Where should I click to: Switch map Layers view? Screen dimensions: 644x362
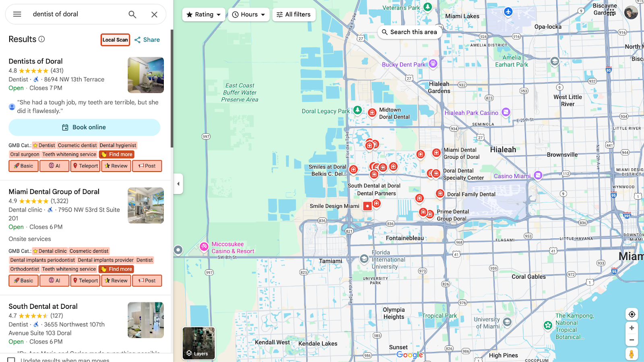[x=199, y=343]
